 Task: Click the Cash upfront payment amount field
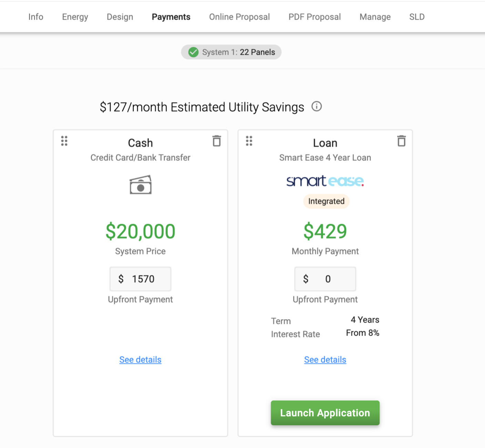140,279
